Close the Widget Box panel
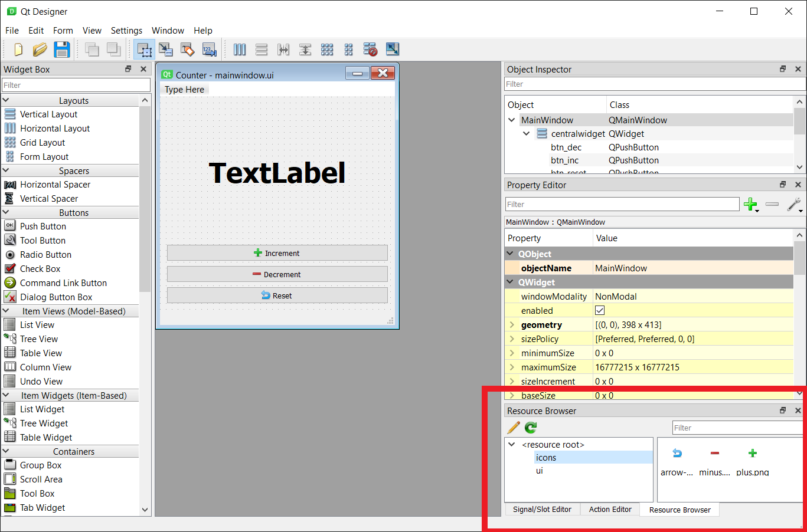 [143, 69]
